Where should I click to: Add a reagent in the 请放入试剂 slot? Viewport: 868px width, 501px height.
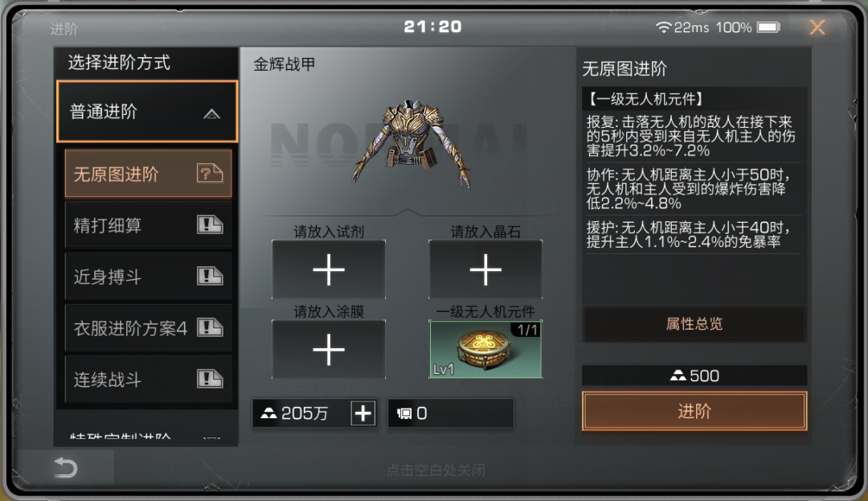tap(329, 269)
